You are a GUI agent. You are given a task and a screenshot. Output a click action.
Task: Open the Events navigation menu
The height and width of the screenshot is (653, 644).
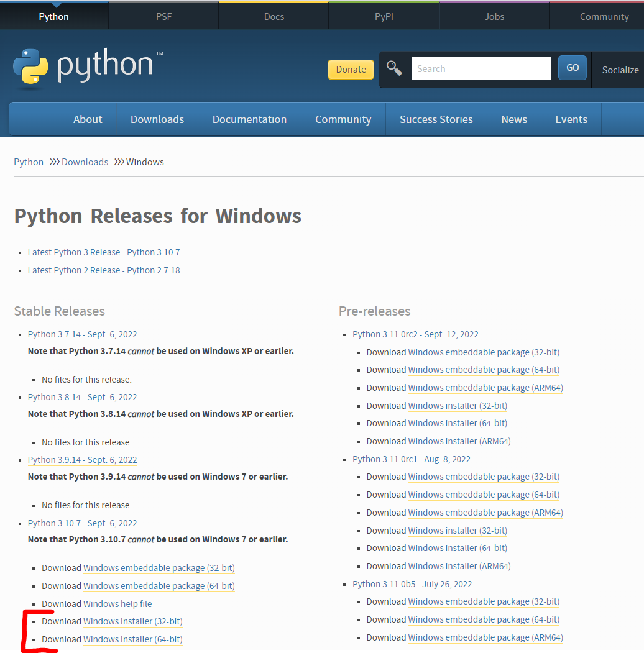click(571, 119)
